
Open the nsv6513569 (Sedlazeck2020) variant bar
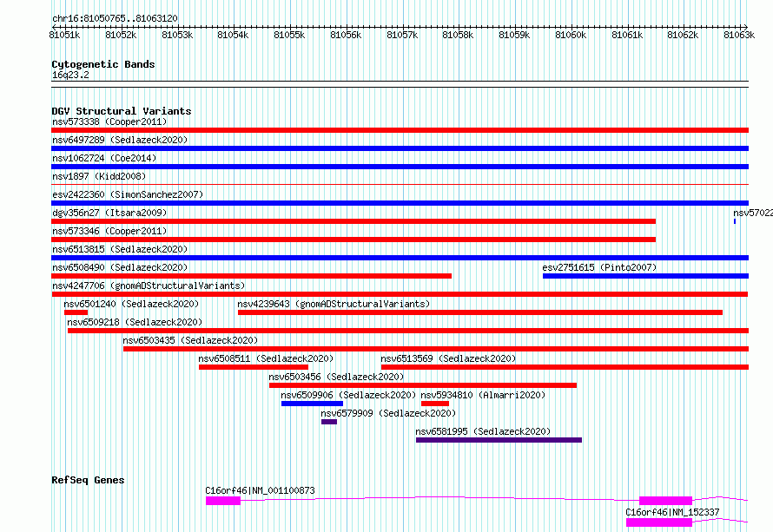[565, 367]
